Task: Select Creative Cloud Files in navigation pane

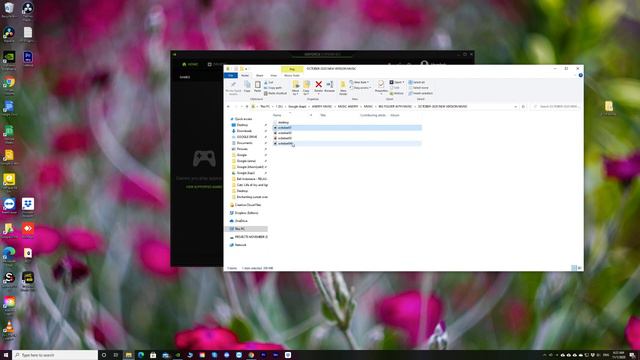Action: (247, 205)
